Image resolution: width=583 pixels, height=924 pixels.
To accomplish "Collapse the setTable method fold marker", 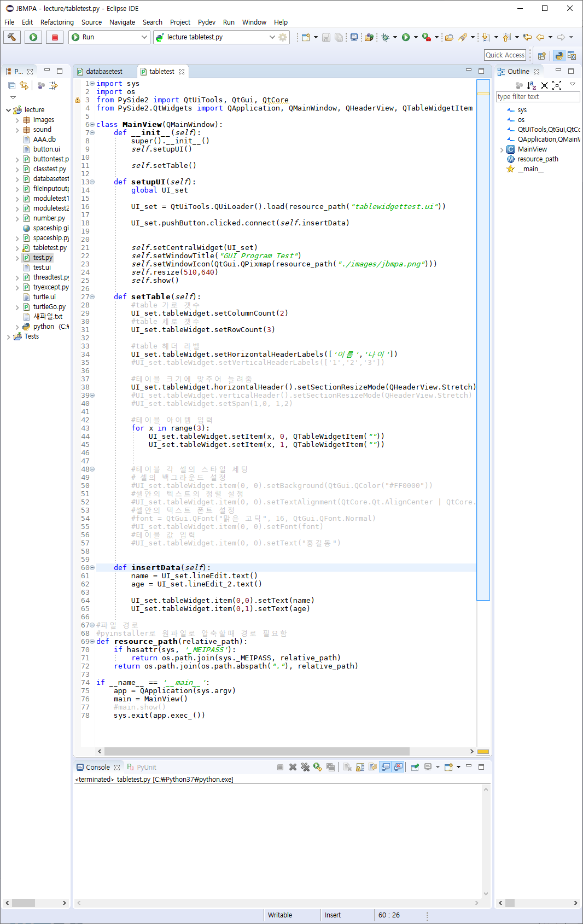I will pyautogui.click(x=92, y=297).
